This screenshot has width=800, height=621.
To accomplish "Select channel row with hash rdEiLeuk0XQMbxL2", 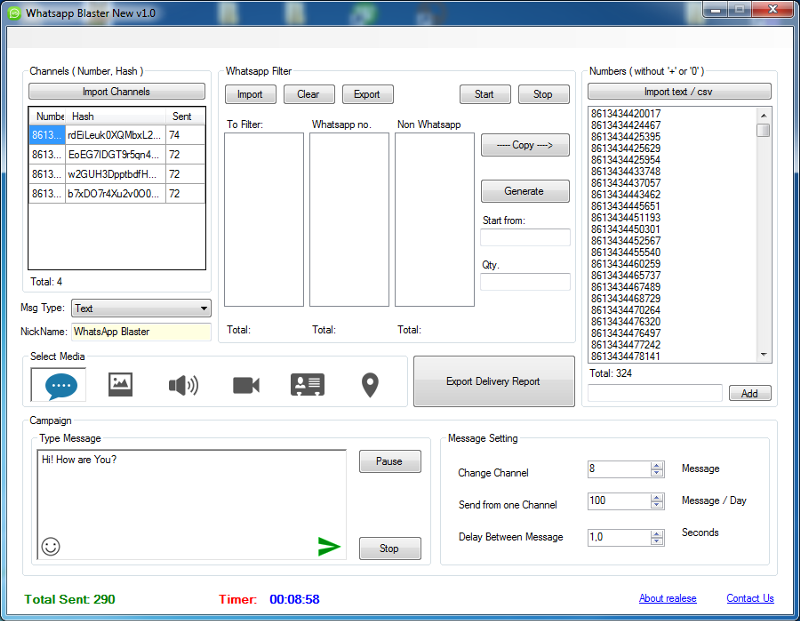I will (x=117, y=135).
